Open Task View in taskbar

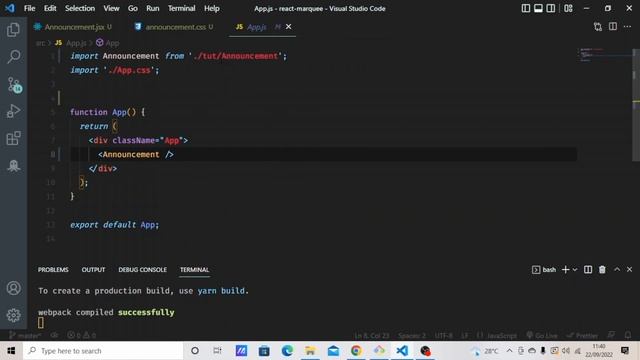point(218,351)
